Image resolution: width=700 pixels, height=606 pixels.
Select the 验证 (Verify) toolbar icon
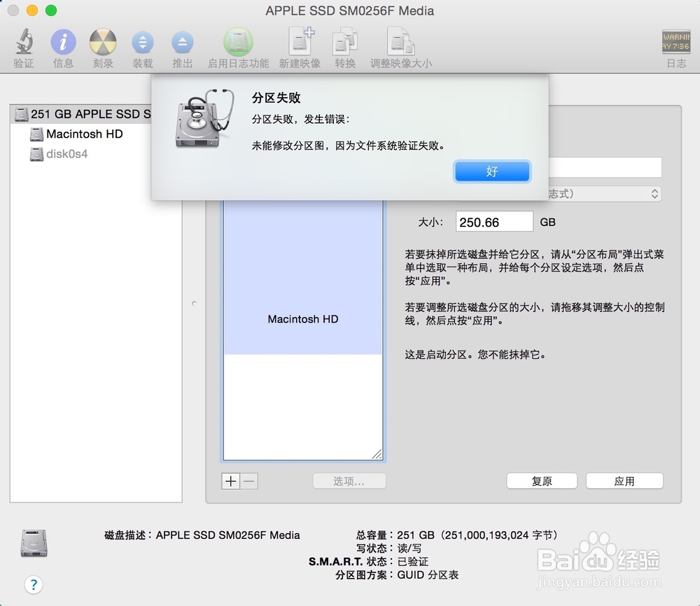point(23,42)
